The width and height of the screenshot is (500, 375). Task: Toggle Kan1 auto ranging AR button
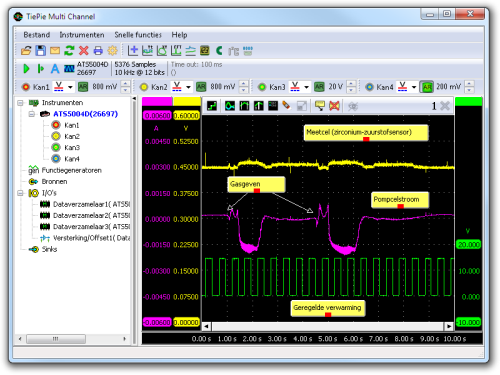coord(83,87)
